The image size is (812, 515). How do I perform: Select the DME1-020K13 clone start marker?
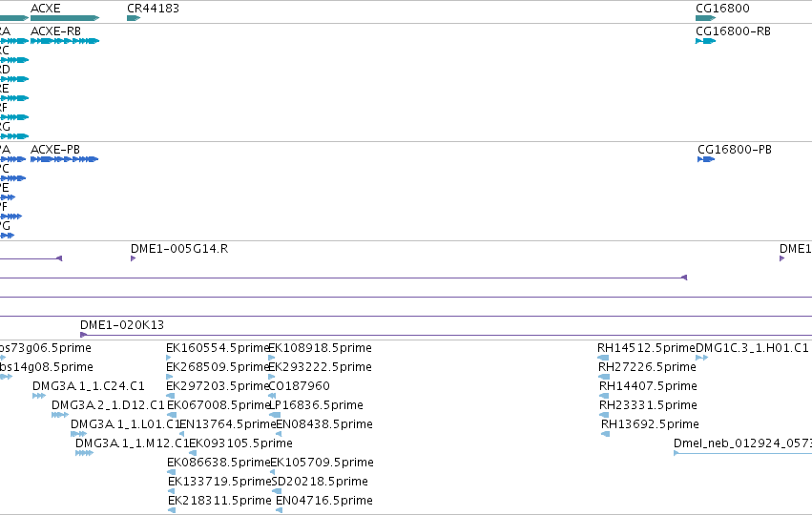[83, 335]
